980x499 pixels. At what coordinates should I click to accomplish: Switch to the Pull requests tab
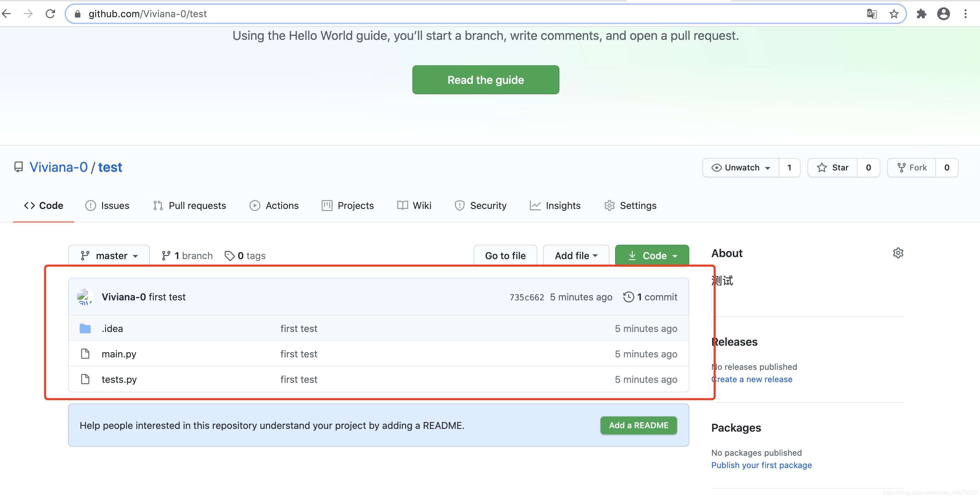coord(189,206)
